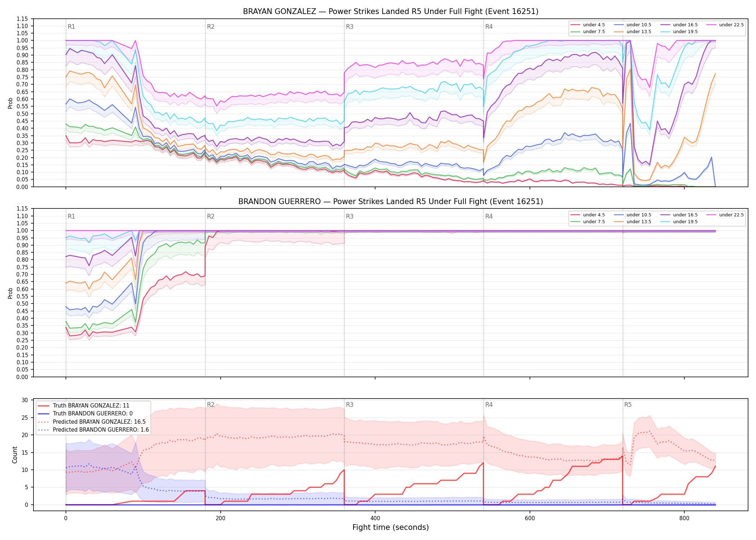Click y-axis tick 1.15 on top chart
The height and width of the screenshot is (540, 756).
(x=23, y=19)
